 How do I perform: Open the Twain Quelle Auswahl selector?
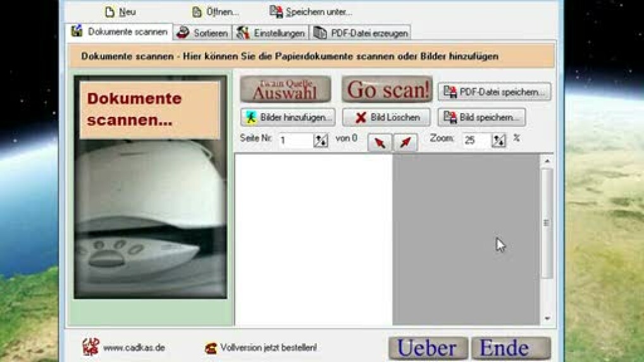click(x=285, y=90)
